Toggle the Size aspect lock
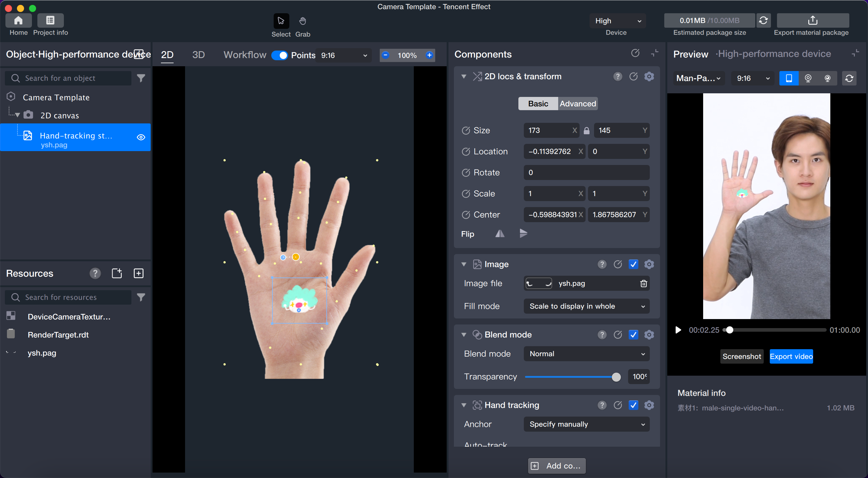This screenshot has height=478, width=868. click(586, 131)
